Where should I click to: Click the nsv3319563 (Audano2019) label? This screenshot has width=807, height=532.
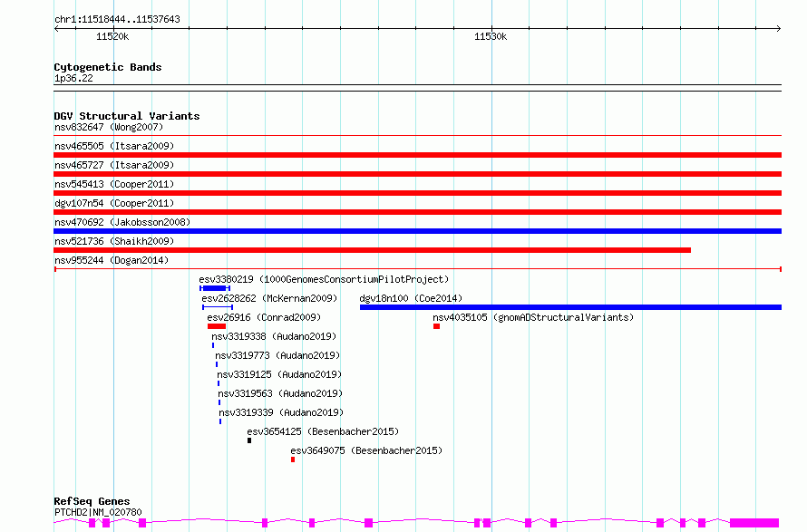pyautogui.click(x=280, y=393)
